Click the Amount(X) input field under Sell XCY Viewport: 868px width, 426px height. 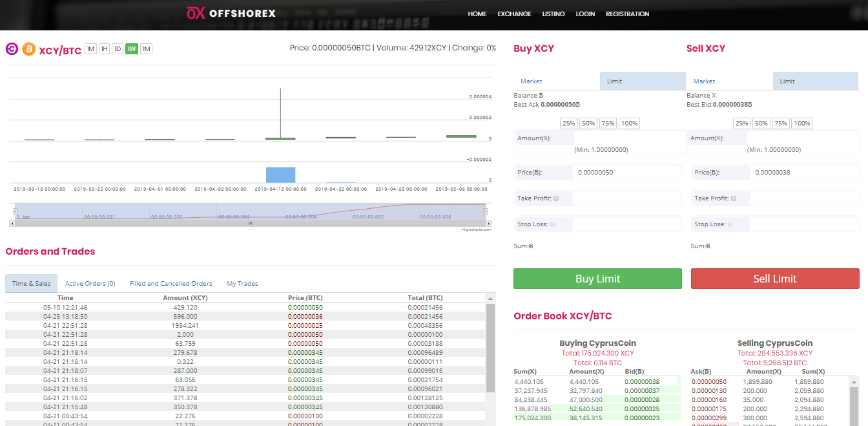point(802,138)
